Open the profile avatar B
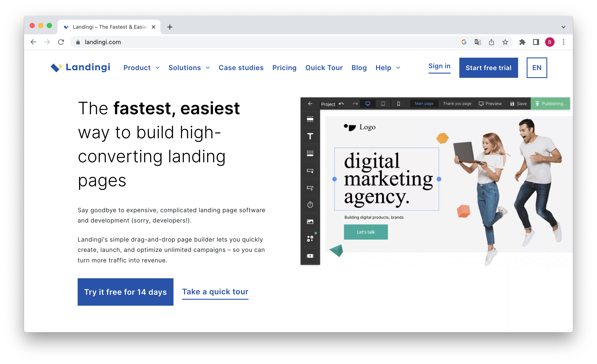The height and width of the screenshot is (364, 597). tap(550, 42)
